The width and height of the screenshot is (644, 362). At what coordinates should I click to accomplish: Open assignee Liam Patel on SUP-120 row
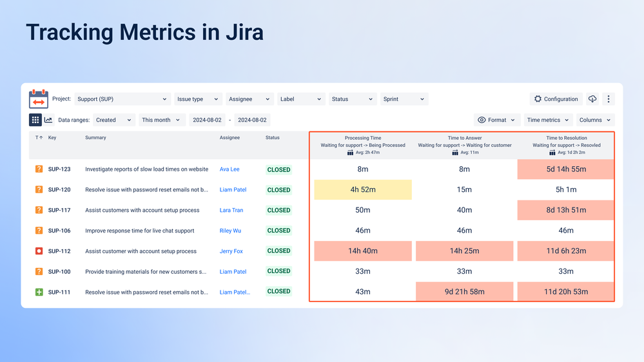(233, 189)
